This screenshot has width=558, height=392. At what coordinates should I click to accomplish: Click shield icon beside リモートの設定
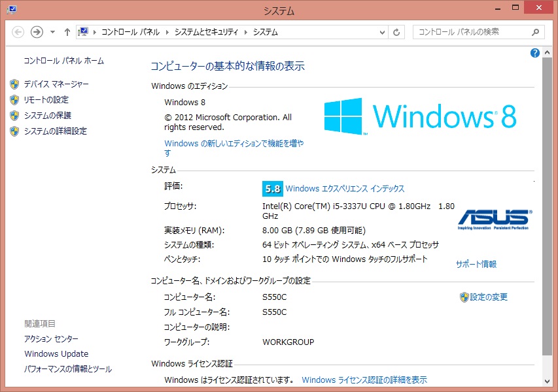coord(14,100)
